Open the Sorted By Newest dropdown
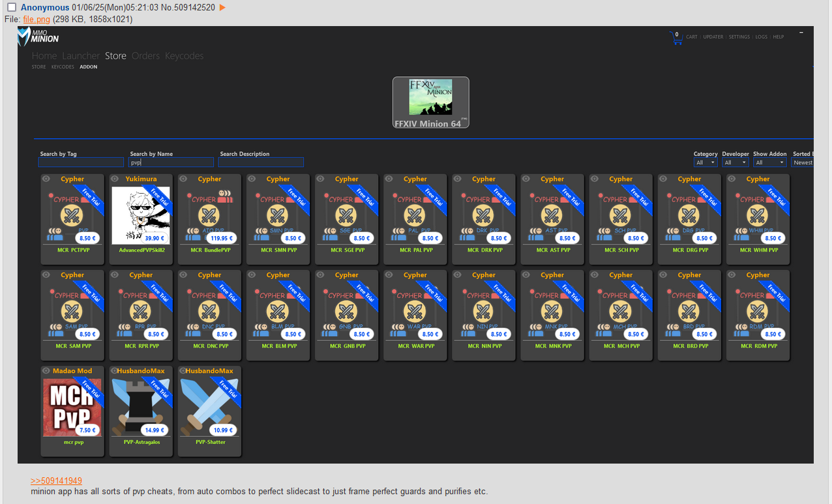The image size is (832, 504). [803, 162]
